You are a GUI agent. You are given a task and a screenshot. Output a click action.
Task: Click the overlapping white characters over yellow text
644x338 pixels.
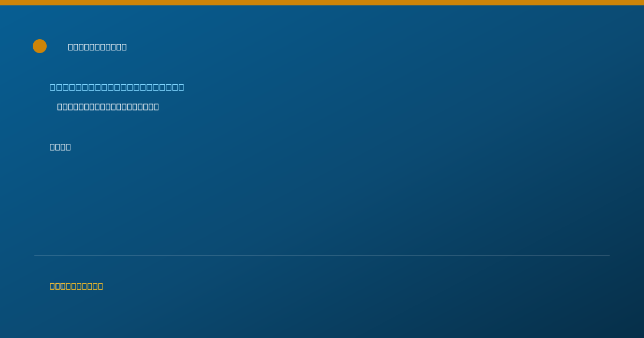point(58,286)
